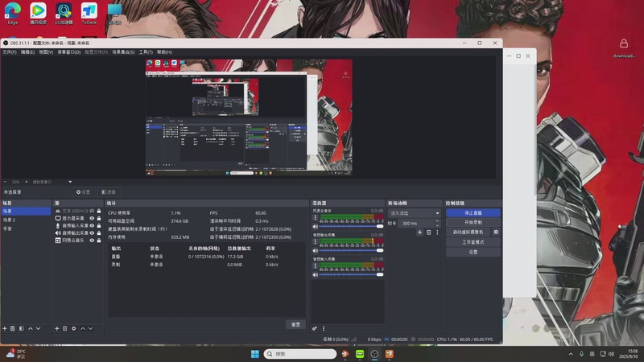The image size is (644, 362).
Task: Hide the 显示器采集 source via eye icon
Action: tap(92, 218)
